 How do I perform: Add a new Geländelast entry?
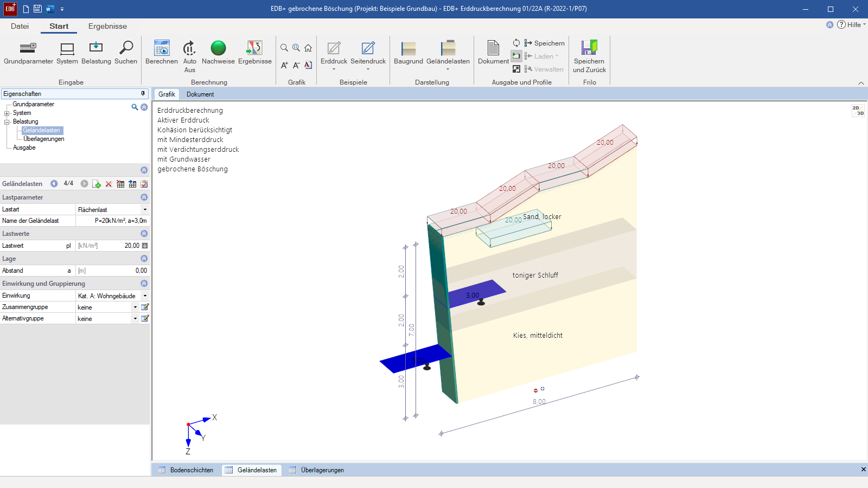(97, 184)
